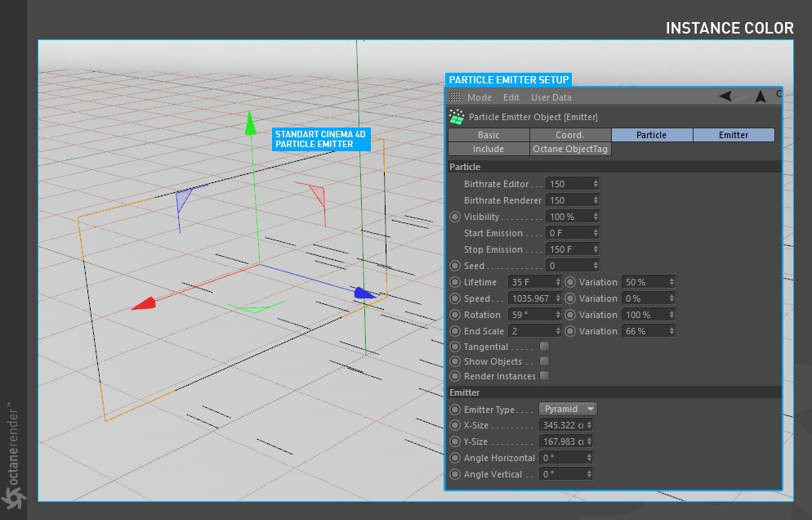The height and width of the screenshot is (520, 812).
Task: Toggle the Render Instances checkbox
Action: click(x=543, y=375)
